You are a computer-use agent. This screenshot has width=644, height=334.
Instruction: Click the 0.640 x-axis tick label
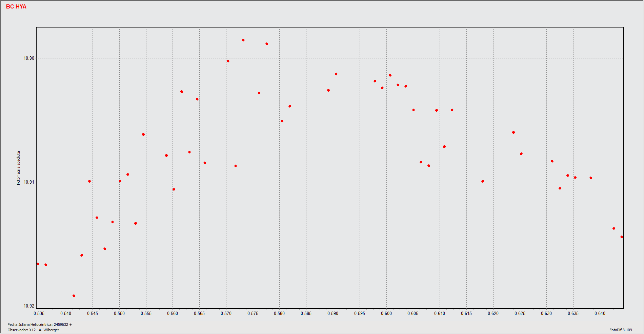pyautogui.click(x=600, y=314)
